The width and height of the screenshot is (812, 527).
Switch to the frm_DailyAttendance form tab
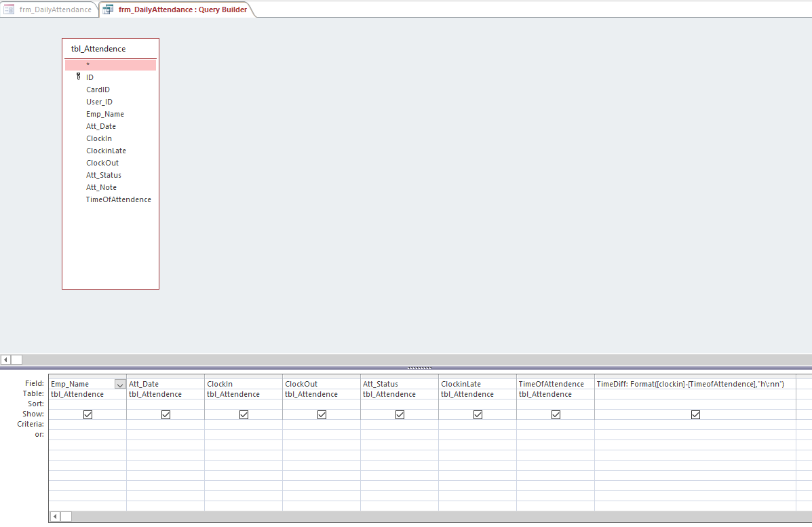pos(50,9)
